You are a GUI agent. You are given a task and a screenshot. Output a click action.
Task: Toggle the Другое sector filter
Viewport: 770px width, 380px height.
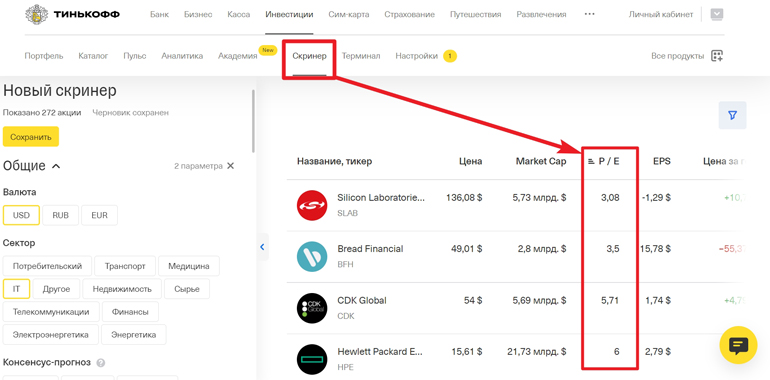pyautogui.click(x=56, y=289)
